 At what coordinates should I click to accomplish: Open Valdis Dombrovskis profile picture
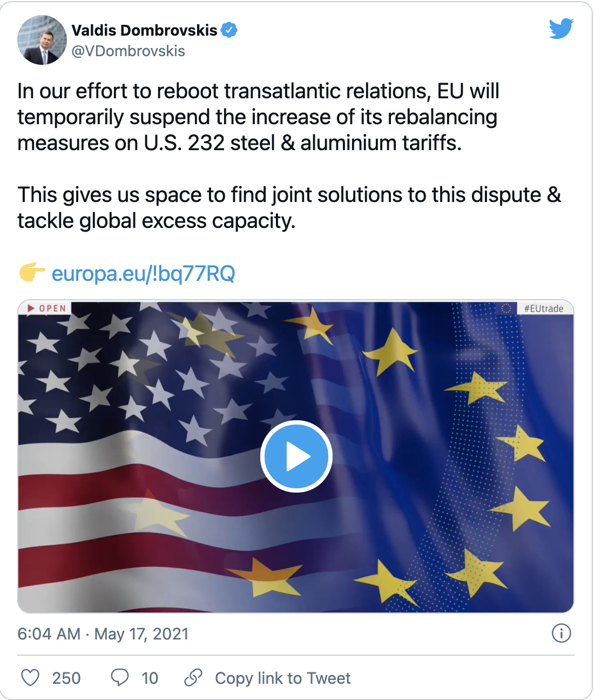point(42,40)
